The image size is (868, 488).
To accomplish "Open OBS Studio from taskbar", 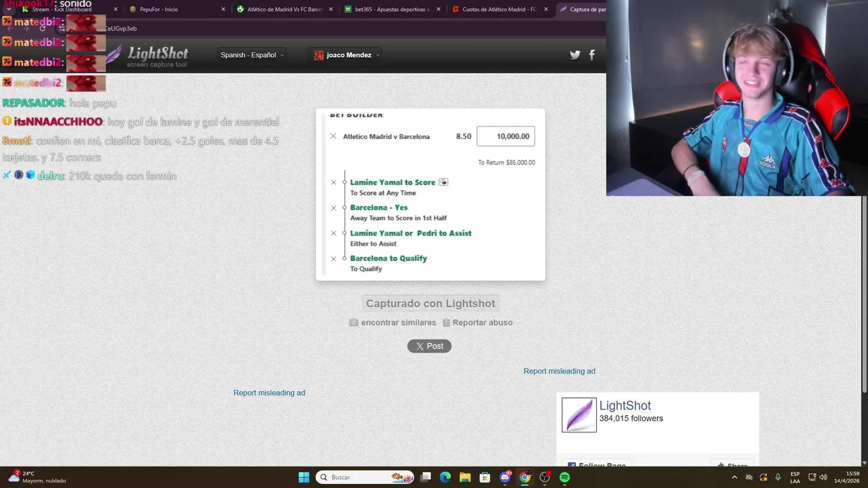I will [x=545, y=477].
